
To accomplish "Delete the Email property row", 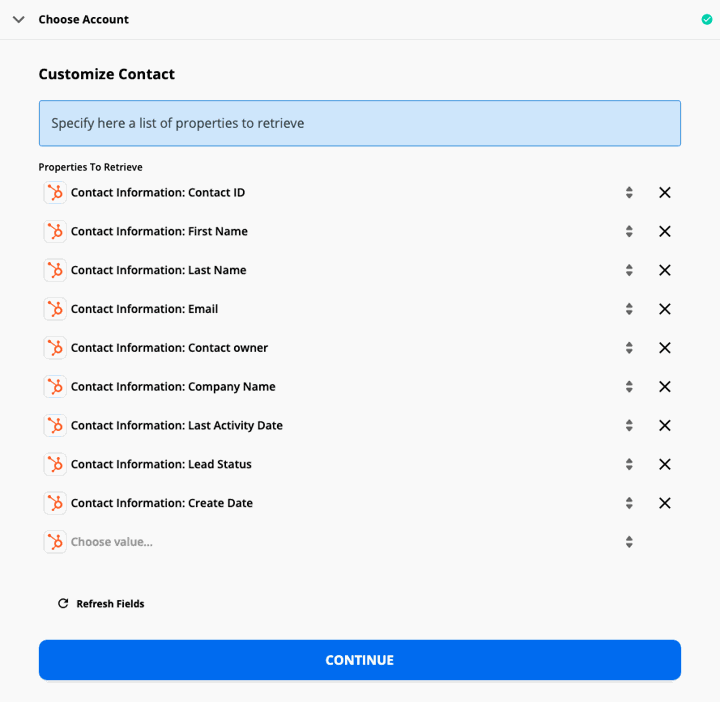I will (x=664, y=309).
